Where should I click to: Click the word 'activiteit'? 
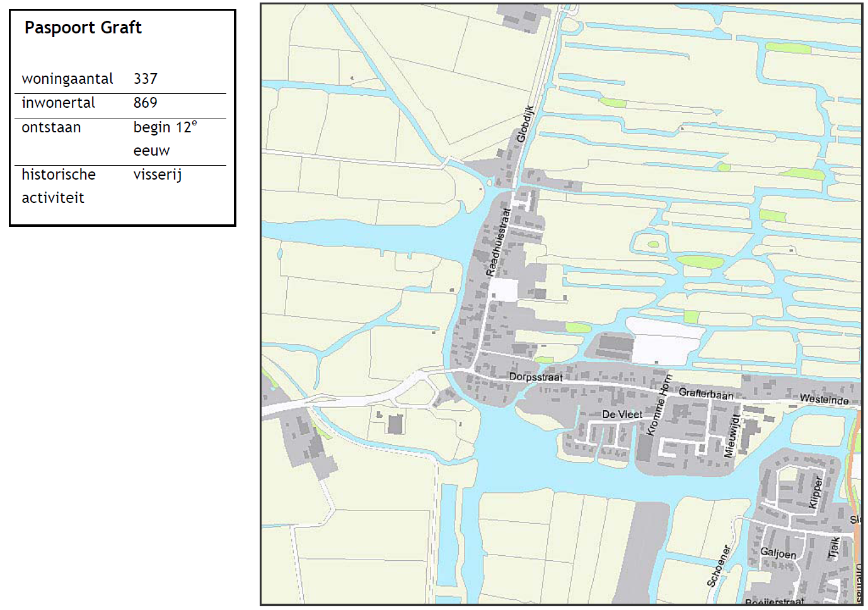pos(53,198)
